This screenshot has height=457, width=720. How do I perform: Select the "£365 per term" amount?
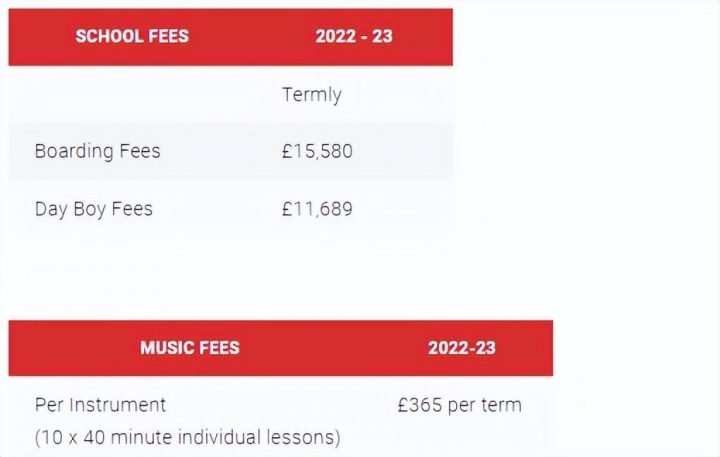(459, 405)
